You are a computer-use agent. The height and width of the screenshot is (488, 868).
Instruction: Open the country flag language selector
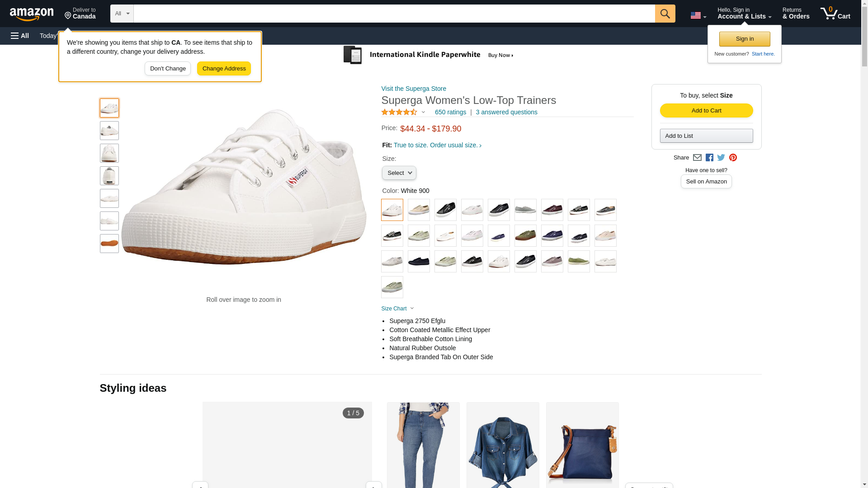coord(698,15)
